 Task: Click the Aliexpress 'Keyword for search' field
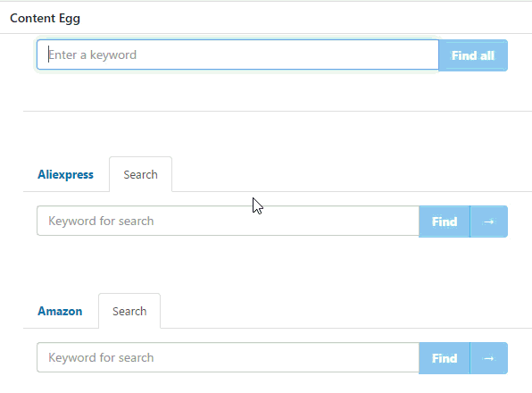coord(228,221)
